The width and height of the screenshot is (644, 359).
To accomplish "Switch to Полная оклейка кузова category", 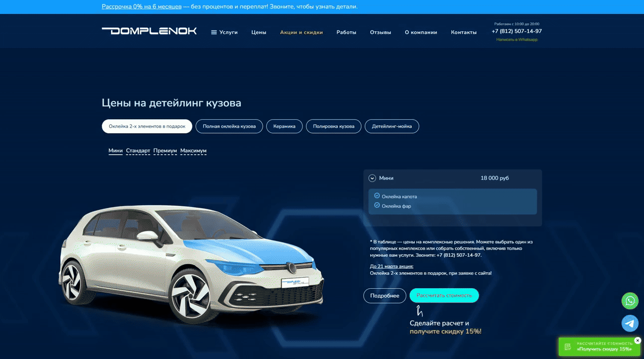I will point(229,126).
